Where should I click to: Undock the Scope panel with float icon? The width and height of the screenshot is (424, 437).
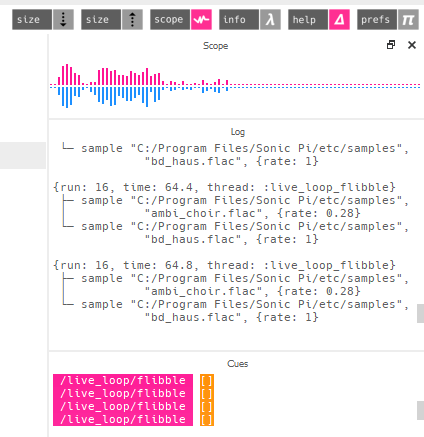coord(391,45)
